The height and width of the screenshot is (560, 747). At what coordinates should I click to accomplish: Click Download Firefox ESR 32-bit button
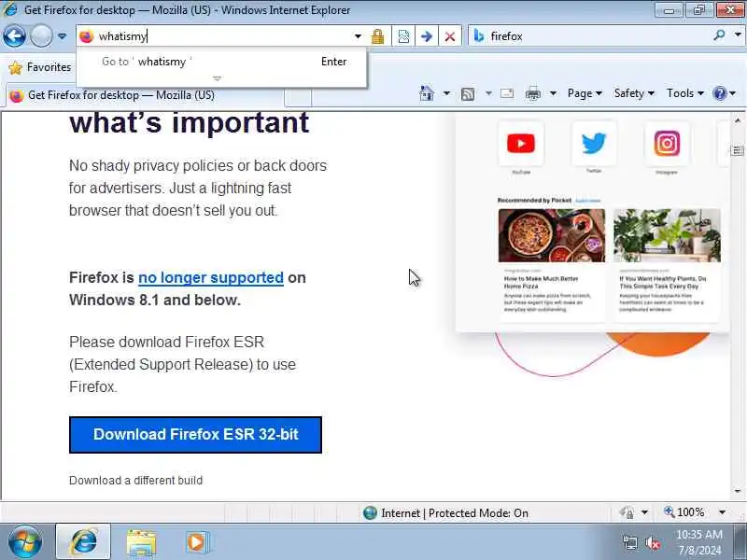point(195,435)
